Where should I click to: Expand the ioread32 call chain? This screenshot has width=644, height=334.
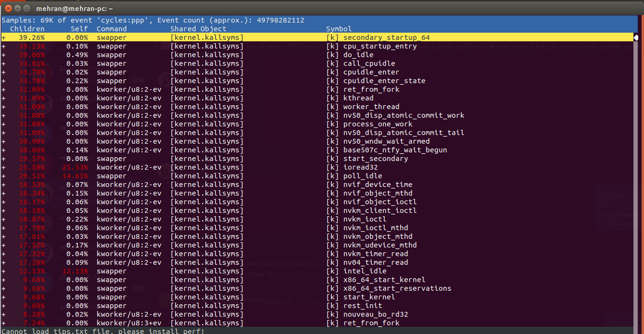4,167
